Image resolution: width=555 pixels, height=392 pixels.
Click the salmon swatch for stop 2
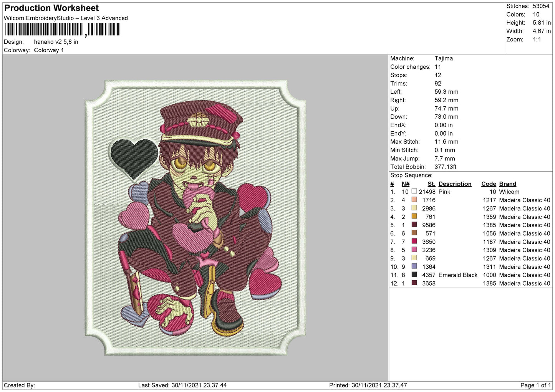[x=414, y=200]
